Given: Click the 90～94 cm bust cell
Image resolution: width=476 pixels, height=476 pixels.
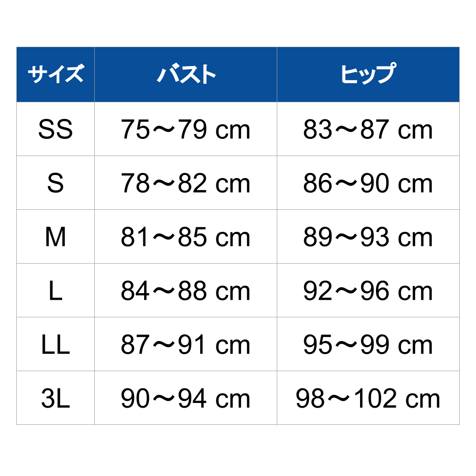Looking at the screenshot, I should (x=186, y=398).
